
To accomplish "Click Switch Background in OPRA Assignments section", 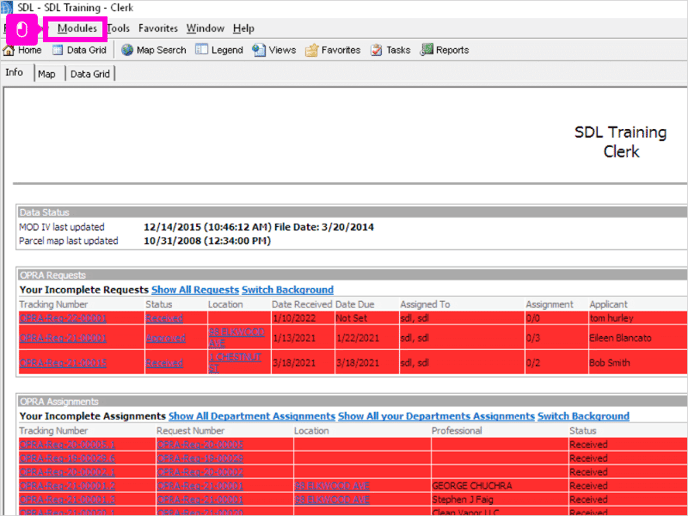I will click(x=584, y=416).
